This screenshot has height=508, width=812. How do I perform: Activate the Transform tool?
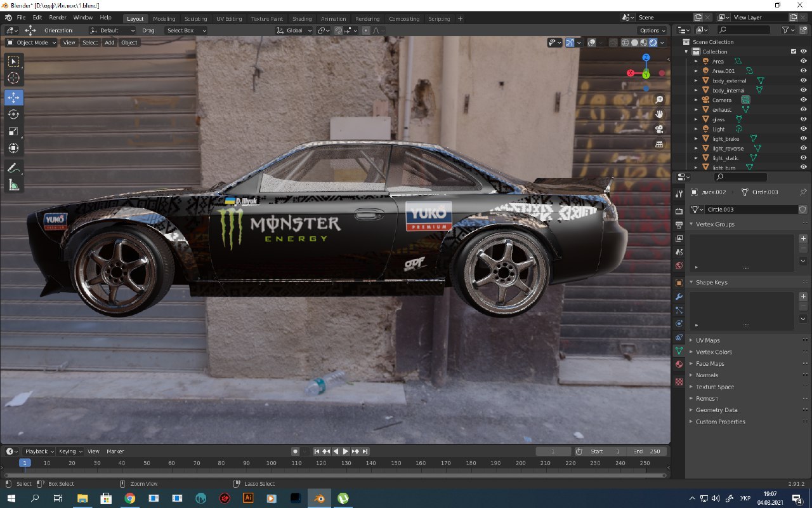pos(13,149)
